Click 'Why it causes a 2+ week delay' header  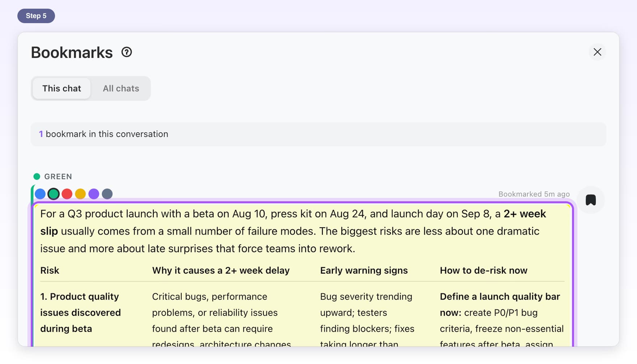pyautogui.click(x=221, y=270)
